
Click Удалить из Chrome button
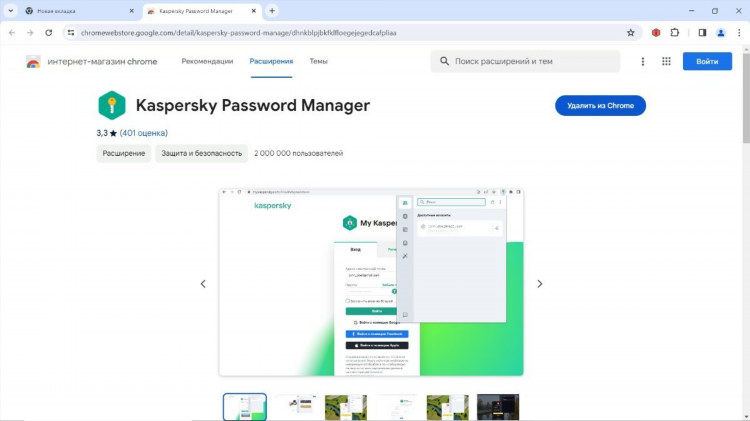pos(600,106)
